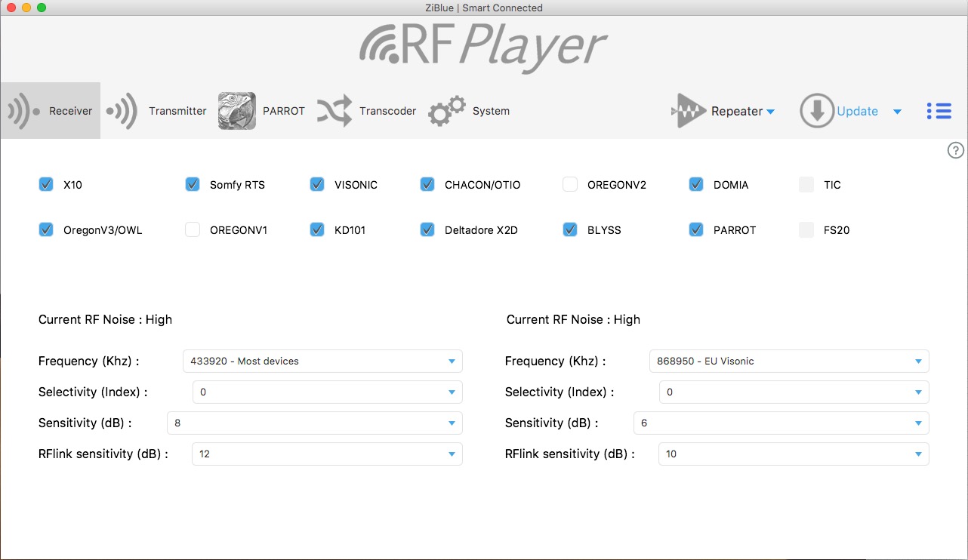Open the PARROT tab label

(x=284, y=111)
